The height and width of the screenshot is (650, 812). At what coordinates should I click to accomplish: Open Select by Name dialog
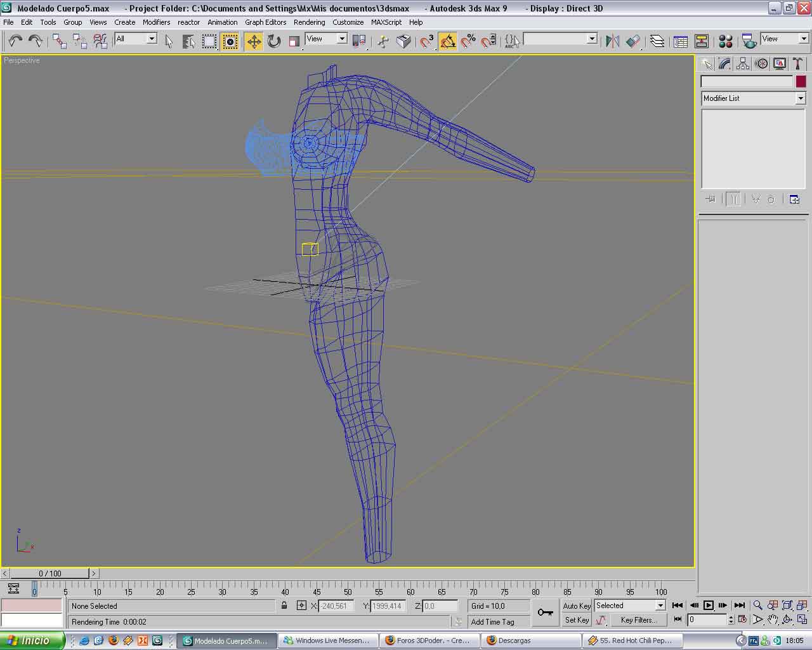pyautogui.click(x=188, y=42)
